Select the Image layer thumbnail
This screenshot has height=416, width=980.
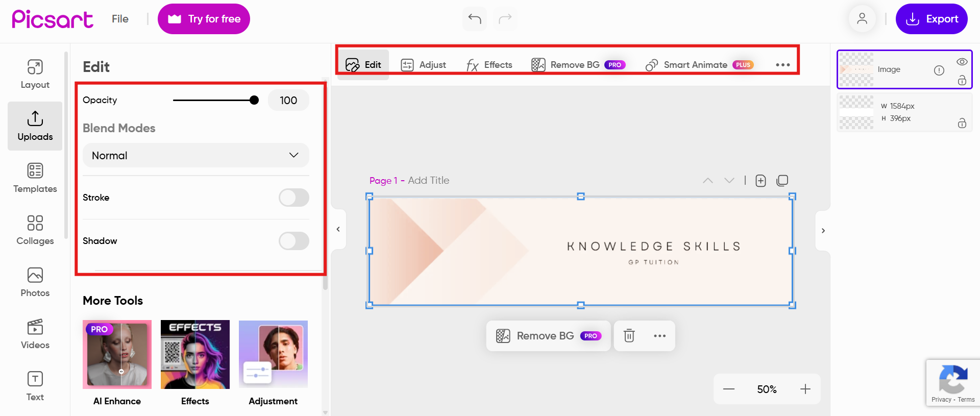[x=856, y=69]
